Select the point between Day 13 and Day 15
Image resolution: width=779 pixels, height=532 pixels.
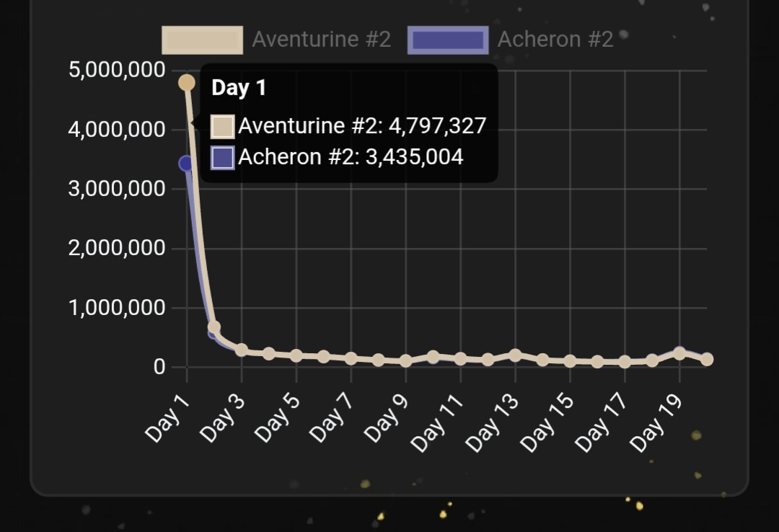coord(542,360)
